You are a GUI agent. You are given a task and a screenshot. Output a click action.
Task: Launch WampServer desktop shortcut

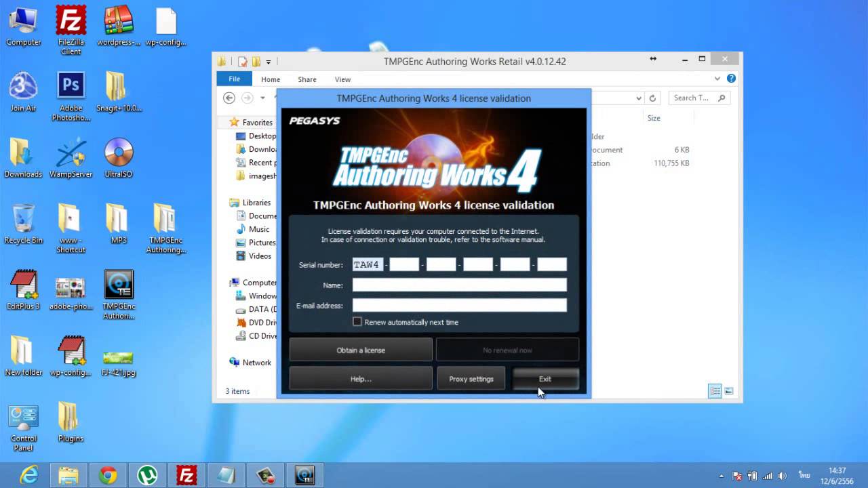tap(71, 158)
